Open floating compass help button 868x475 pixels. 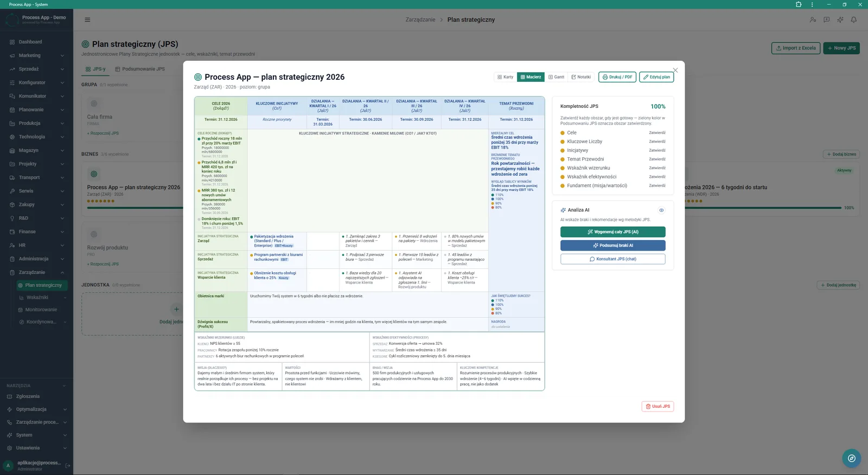point(852,458)
